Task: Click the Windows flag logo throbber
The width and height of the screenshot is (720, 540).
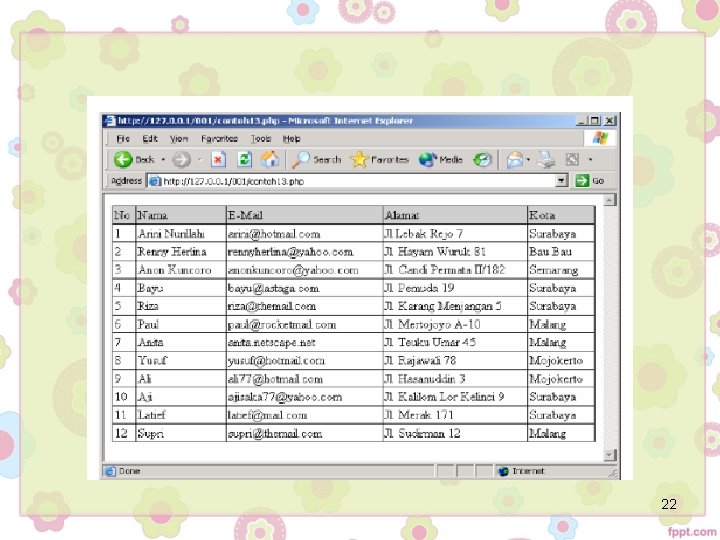Action: (600, 138)
